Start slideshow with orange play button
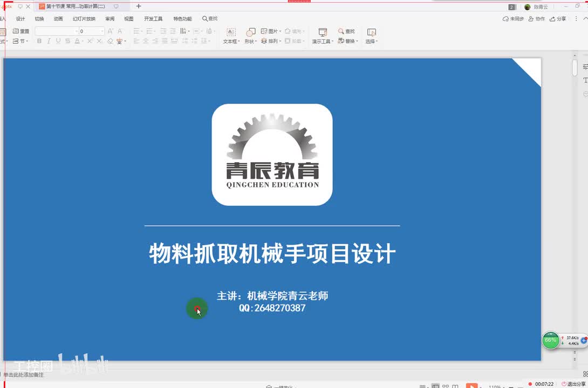 point(472,386)
